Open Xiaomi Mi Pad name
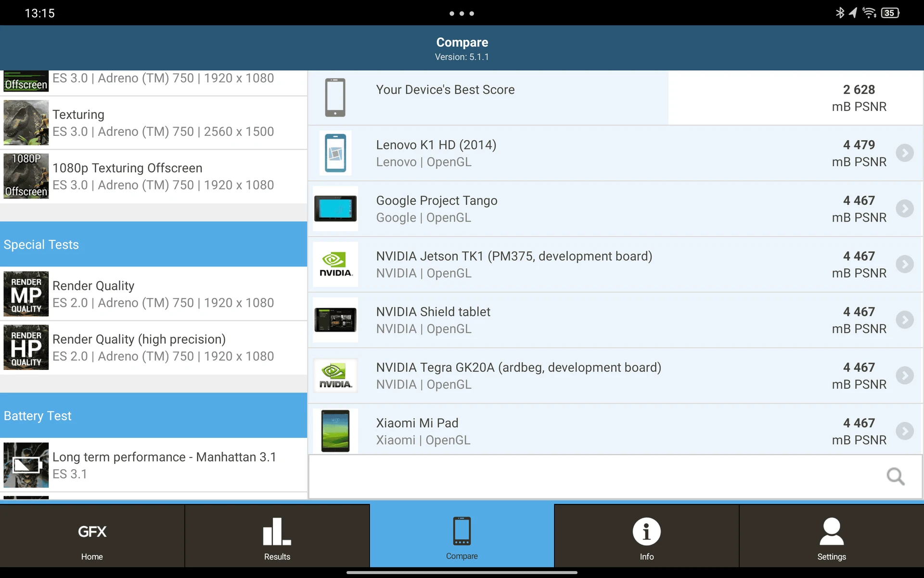 pos(417,423)
